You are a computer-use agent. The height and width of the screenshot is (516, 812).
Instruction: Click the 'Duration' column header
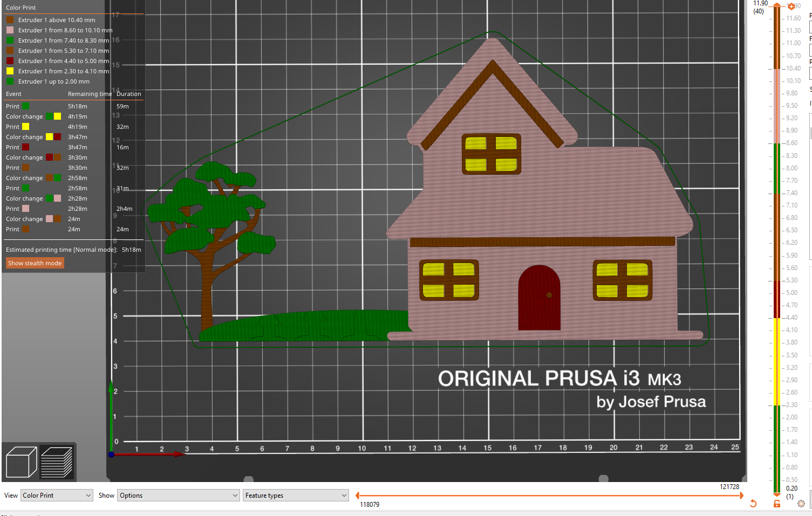click(129, 94)
